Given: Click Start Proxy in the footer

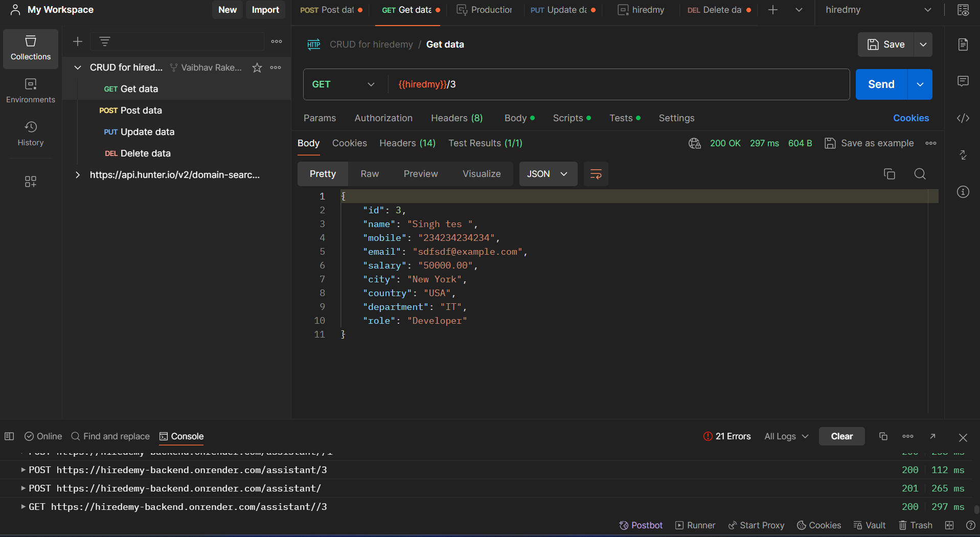Looking at the screenshot, I should click(x=756, y=525).
